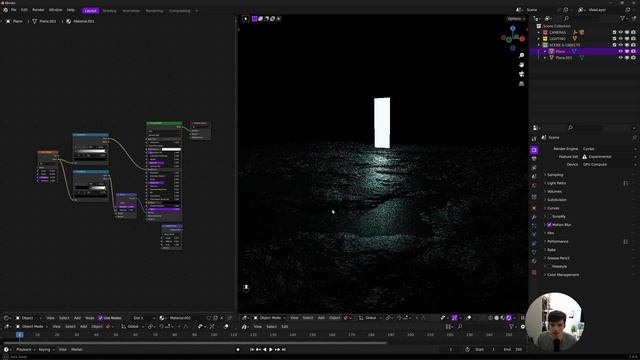Click the viewport pan hand icon
Viewport: 640px width, 360px height.
(x=521, y=65)
